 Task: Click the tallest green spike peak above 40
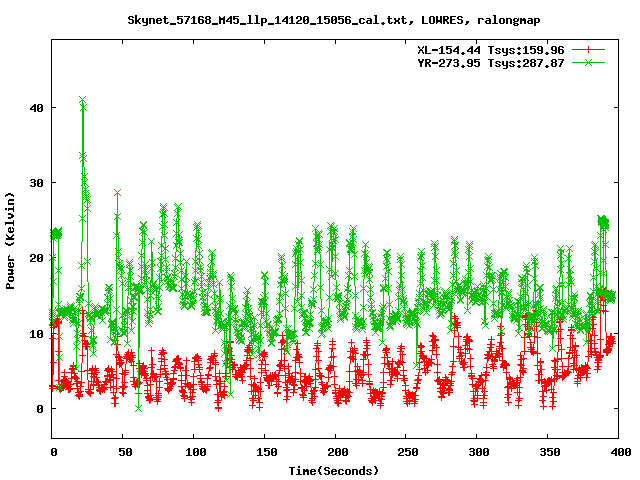(x=83, y=100)
